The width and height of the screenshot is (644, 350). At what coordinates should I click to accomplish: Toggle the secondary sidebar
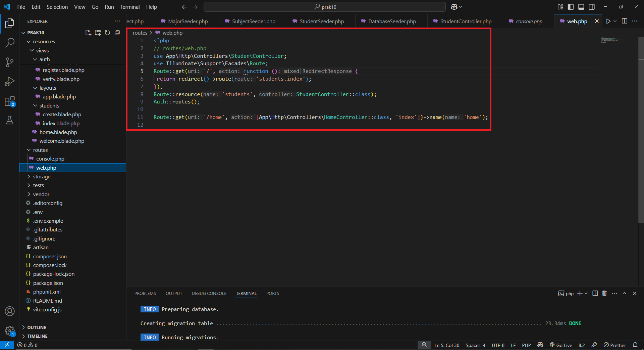[x=592, y=6]
